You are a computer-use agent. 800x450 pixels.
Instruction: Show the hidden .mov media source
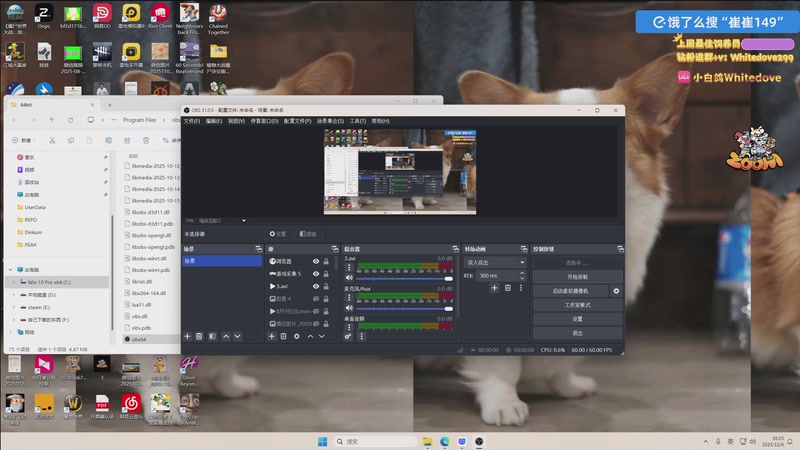pos(316,311)
